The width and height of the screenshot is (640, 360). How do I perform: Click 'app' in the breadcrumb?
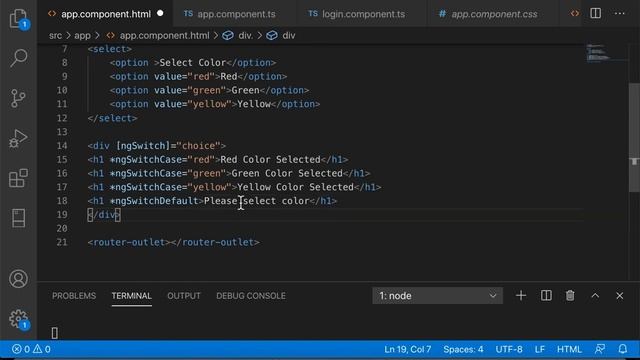(82, 36)
